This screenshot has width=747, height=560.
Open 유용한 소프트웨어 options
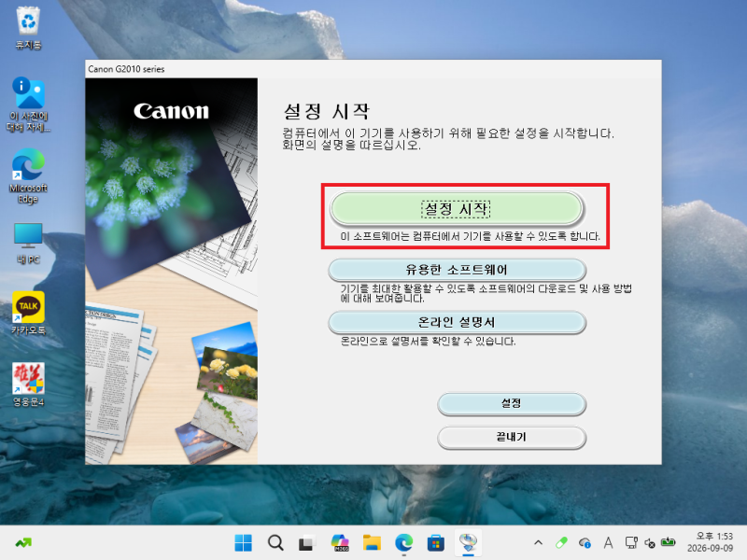(457, 270)
